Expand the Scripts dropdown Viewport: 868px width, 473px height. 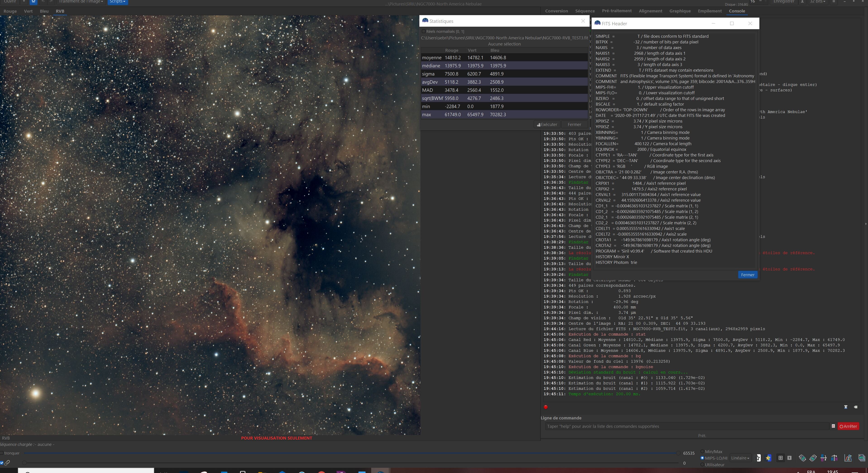click(x=117, y=2)
